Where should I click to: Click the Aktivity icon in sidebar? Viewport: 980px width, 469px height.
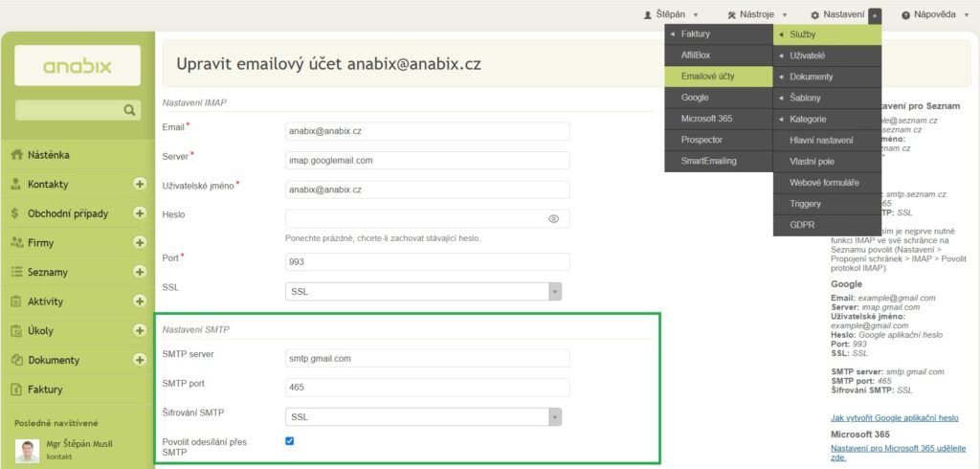[x=16, y=301]
